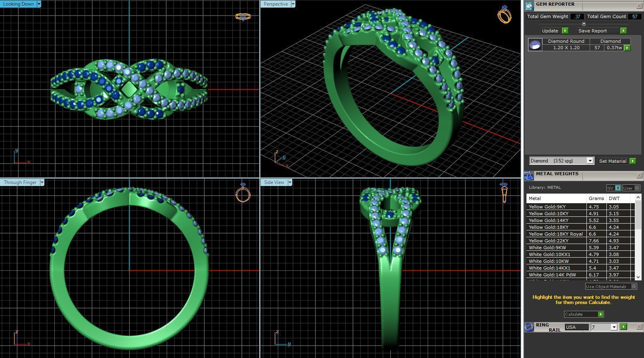This screenshot has height=358, width=644.
Task: Click the Total Gem Weight value .37
Action: point(577,16)
